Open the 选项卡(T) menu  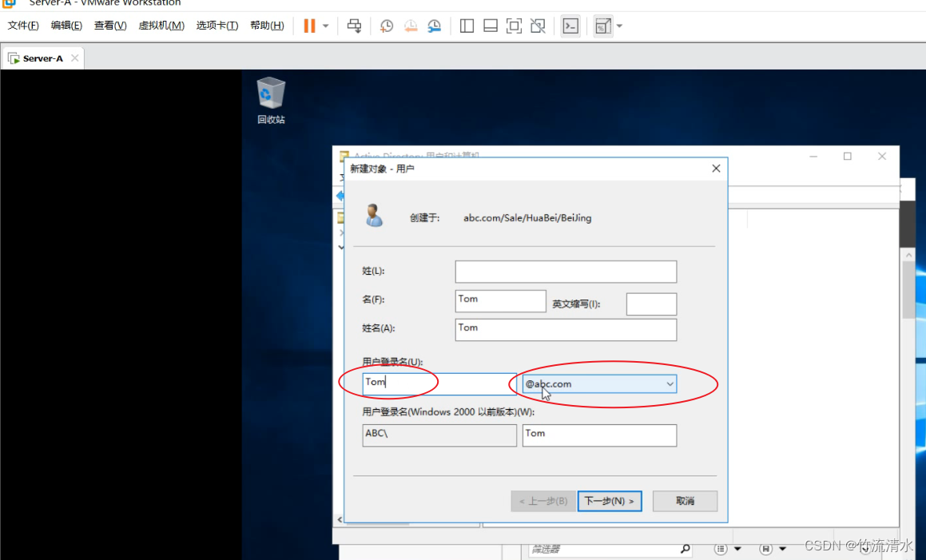pyautogui.click(x=217, y=26)
